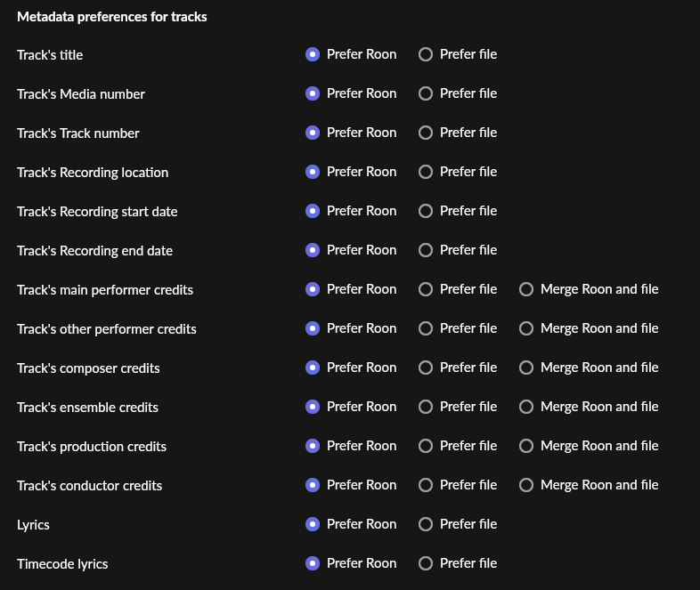Select Prefer file for Track's main performer credits
Viewport: 700px width, 590px height.
tap(426, 289)
